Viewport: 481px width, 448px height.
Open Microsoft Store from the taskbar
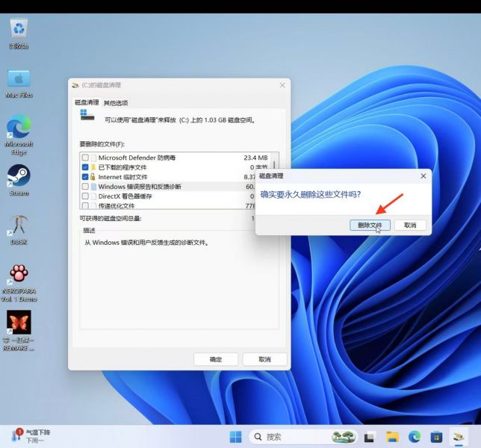(x=436, y=437)
